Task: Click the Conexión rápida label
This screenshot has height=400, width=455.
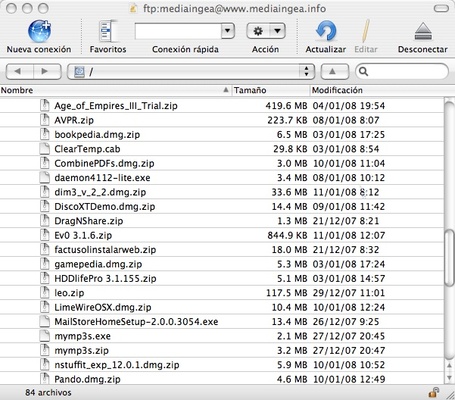Action: (185, 49)
